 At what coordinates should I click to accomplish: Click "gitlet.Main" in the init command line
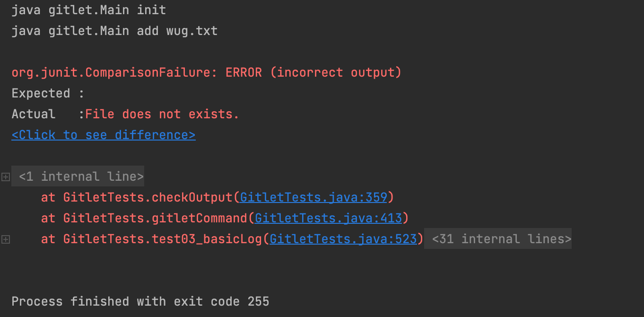[x=88, y=10]
